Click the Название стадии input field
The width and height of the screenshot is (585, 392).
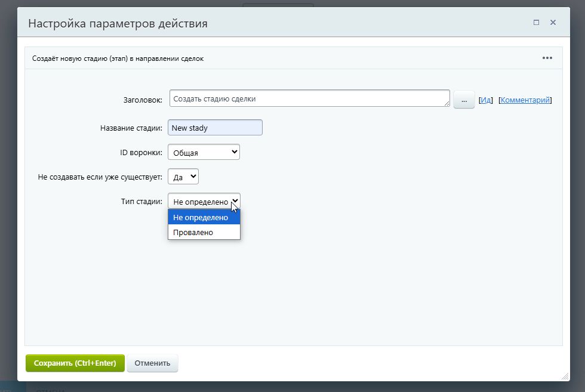215,128
